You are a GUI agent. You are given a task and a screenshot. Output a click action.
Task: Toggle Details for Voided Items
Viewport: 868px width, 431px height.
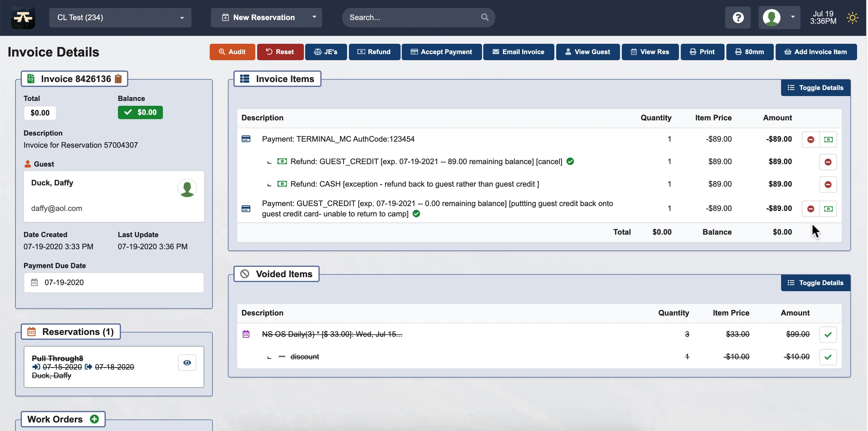pos(815,283)
